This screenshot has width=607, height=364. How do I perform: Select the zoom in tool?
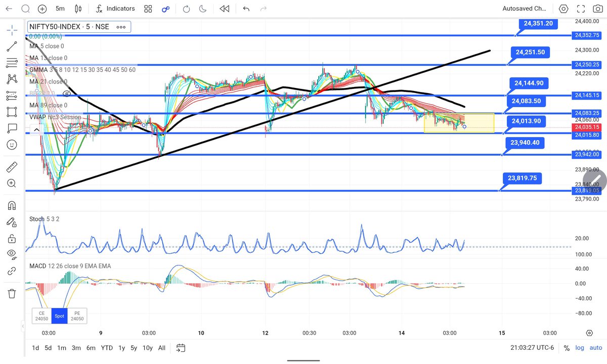(12, 183)
